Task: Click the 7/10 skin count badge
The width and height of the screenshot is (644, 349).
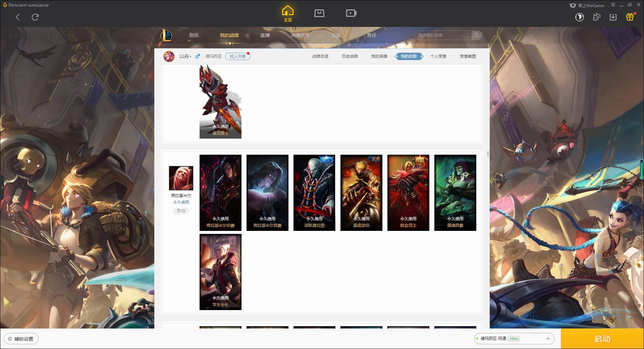Action: pyautogui.click(x=181, y=211)
